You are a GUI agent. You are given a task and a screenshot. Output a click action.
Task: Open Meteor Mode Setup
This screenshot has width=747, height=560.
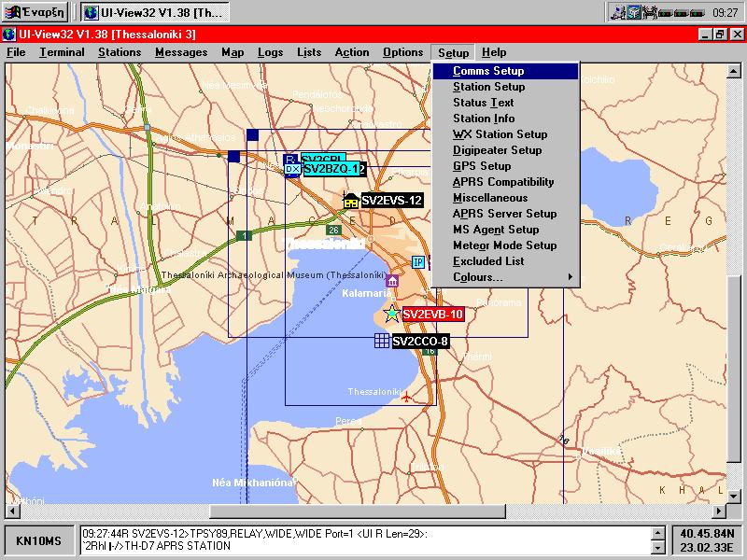tap(505, 245)
